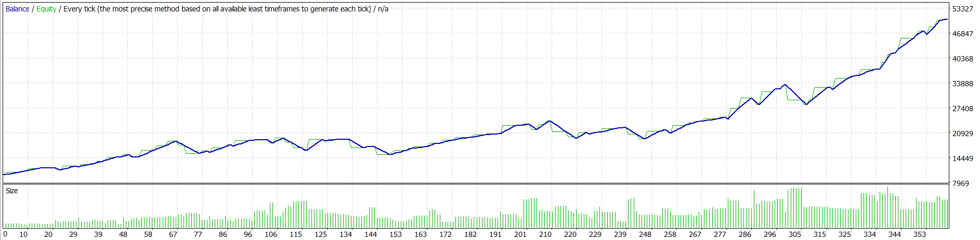Click x-axis label 182
This screenshot has width=980, height=240.
coord(471,234)
